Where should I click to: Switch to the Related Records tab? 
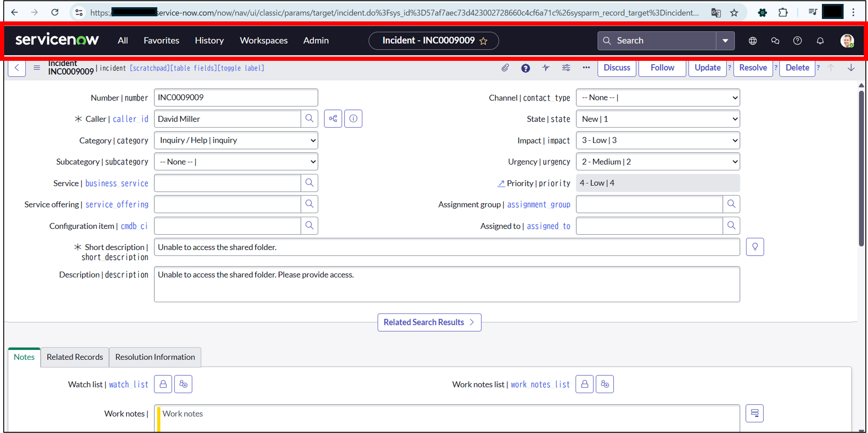click(x=75, y=357)
